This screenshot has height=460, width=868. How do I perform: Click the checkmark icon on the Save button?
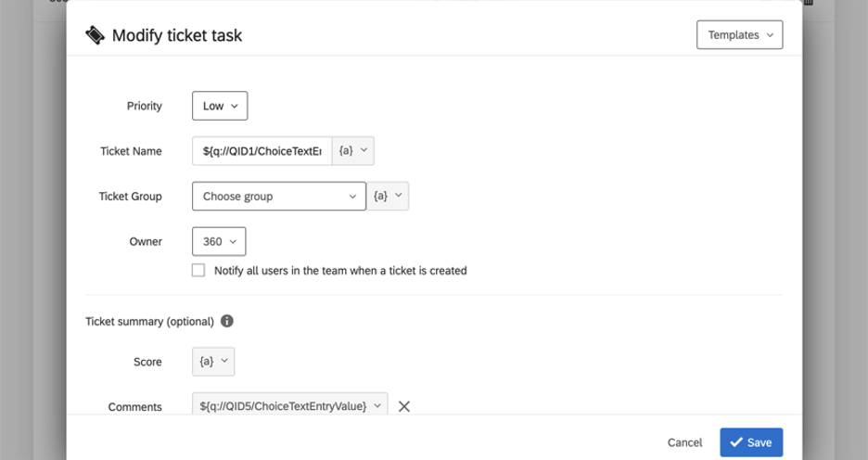pyautogui.click(x=736, y=442)
